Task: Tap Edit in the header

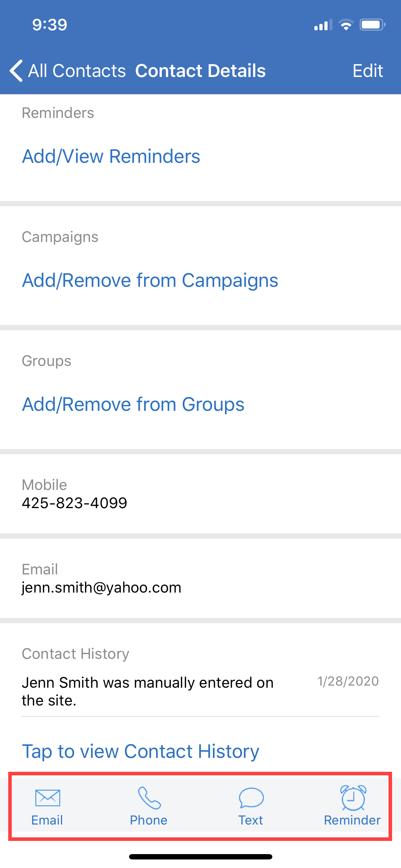Action: pyautogui.click(x=368, y=71)
